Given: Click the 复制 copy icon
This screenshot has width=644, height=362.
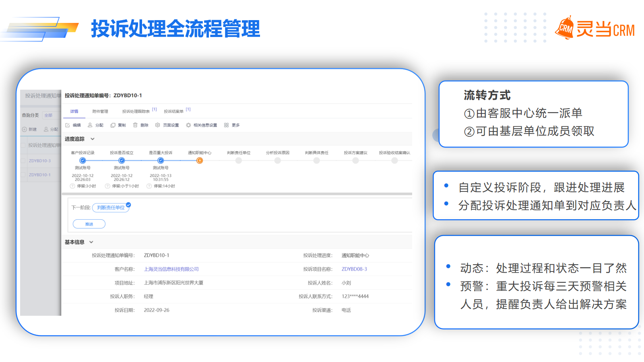Looking at the screenshot, I should pos(113,125).
